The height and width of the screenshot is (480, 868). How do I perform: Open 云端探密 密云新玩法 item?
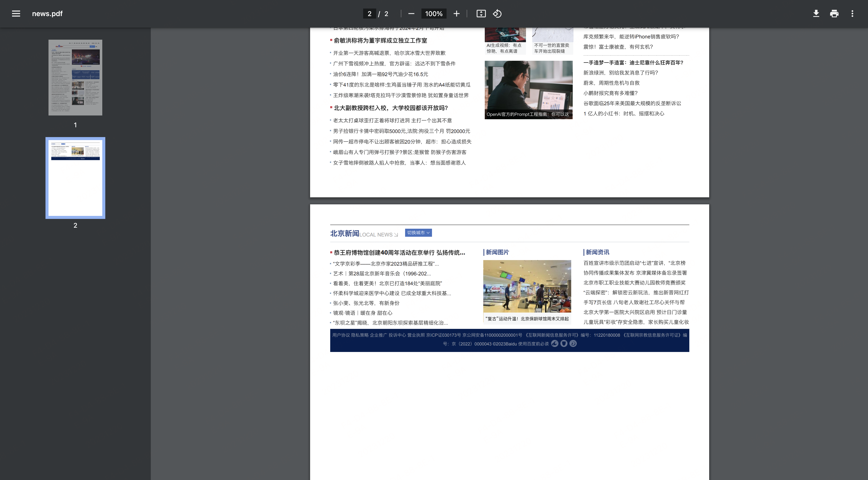(x=636, y=292)
